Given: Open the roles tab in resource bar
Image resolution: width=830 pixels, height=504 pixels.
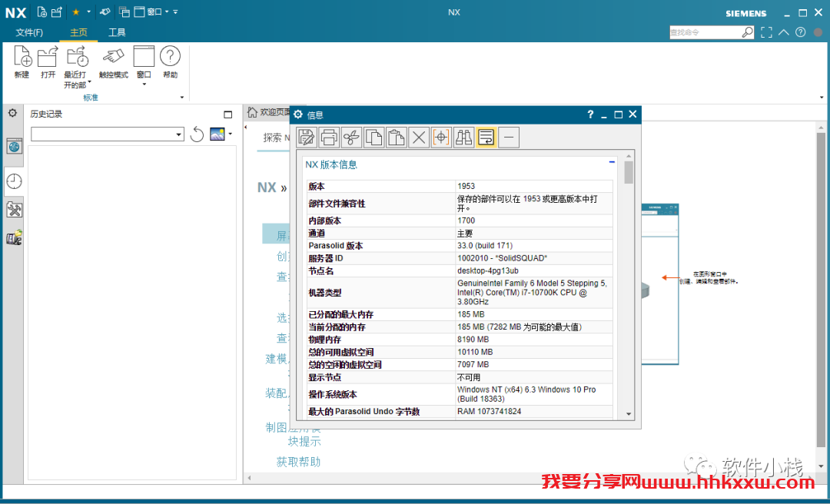Looking at the screenshot, I should [14, 238].
